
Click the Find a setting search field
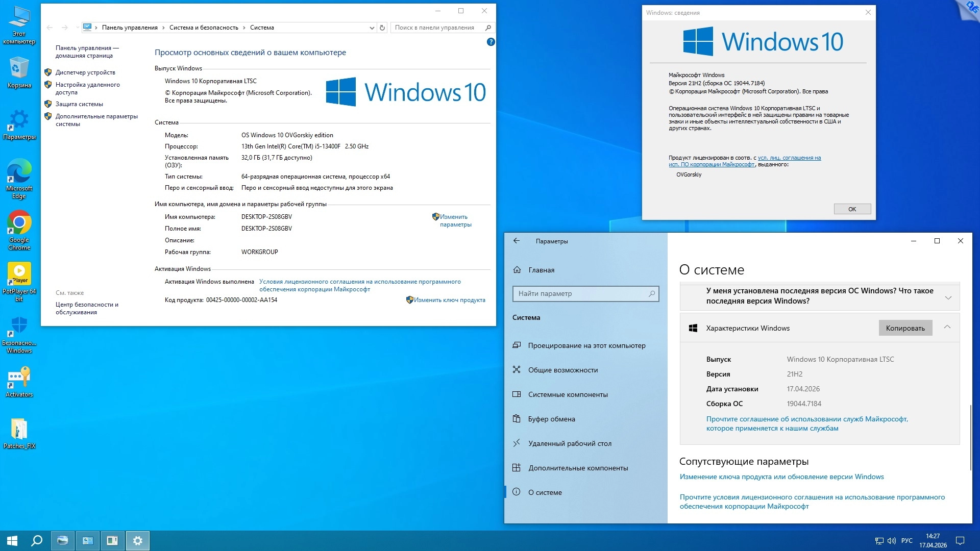tap(582, 293)
